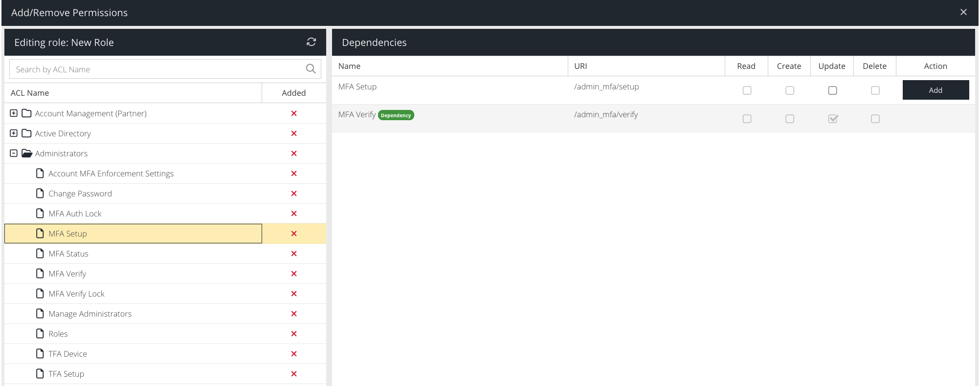Expand the Active Directory tree node
This screenshot has height=386, width=980.
[14, 133]
